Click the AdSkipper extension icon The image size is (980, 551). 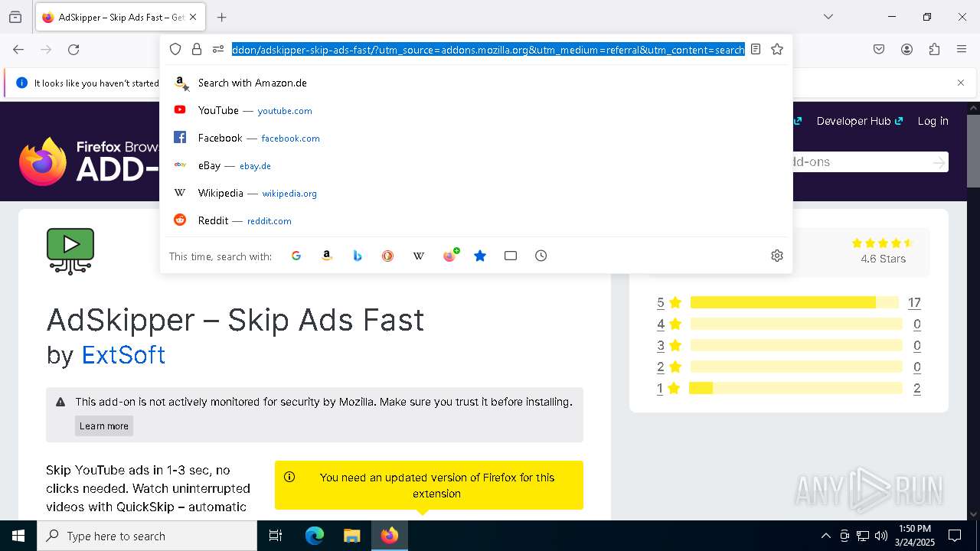click(x=70, y=251)
